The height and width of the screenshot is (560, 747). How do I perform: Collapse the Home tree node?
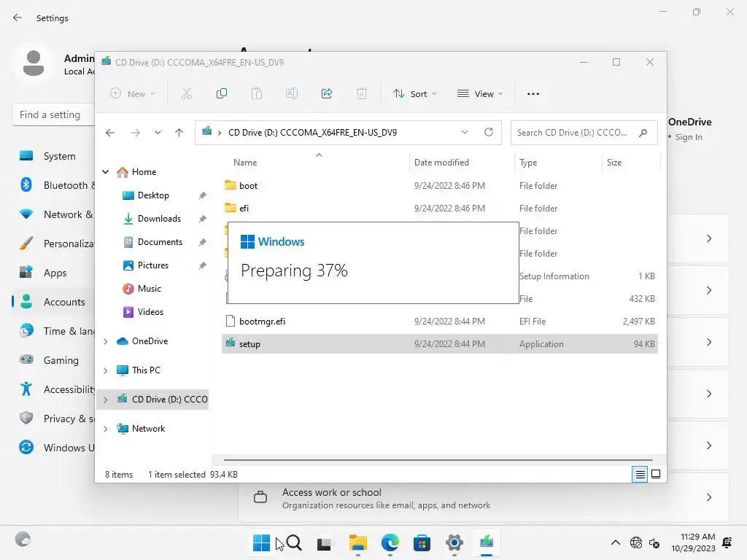tap(105, 171)
